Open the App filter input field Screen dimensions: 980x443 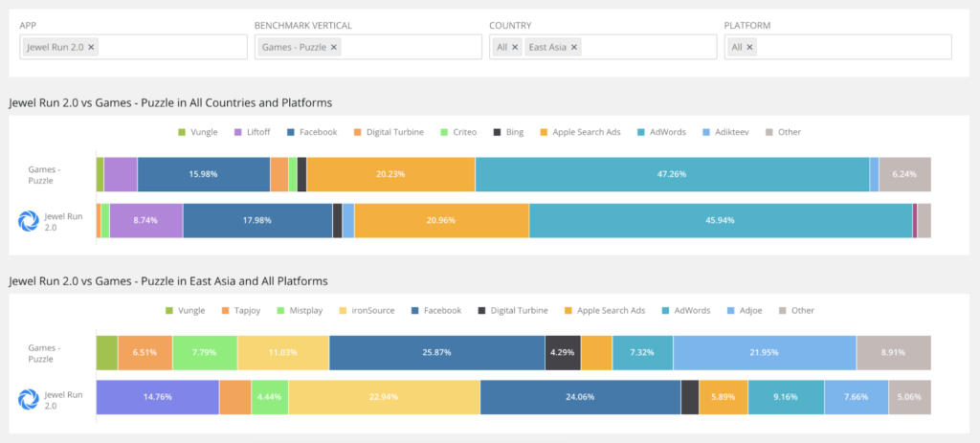(134, 47)
